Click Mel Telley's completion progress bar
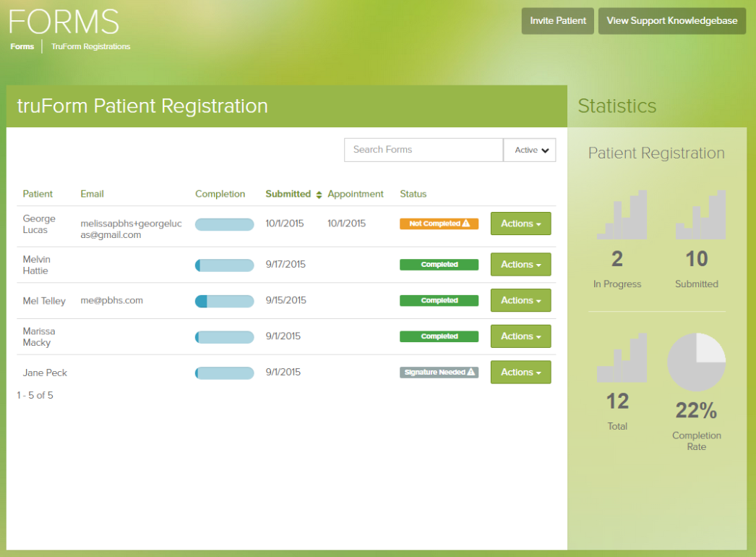The image size is (756, 557). (224, 301)
